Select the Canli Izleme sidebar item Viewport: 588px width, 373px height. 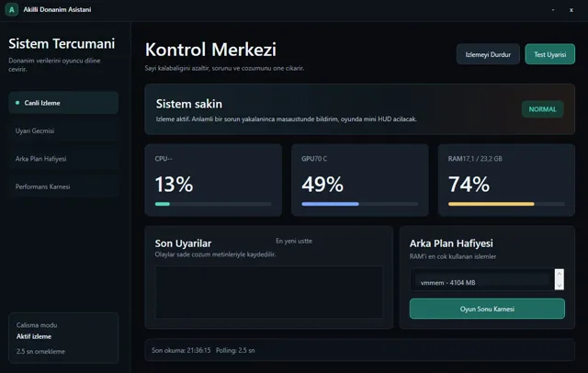click(x=63, y=103)
